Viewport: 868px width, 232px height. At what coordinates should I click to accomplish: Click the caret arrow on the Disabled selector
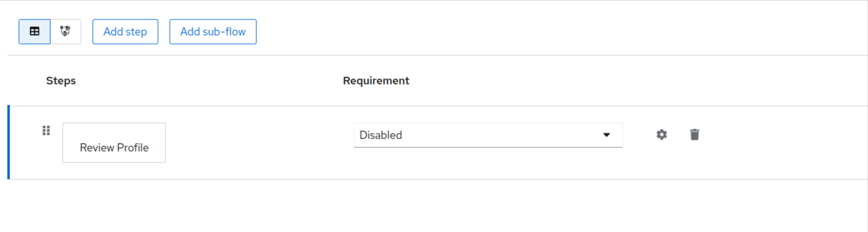[606, 135]
